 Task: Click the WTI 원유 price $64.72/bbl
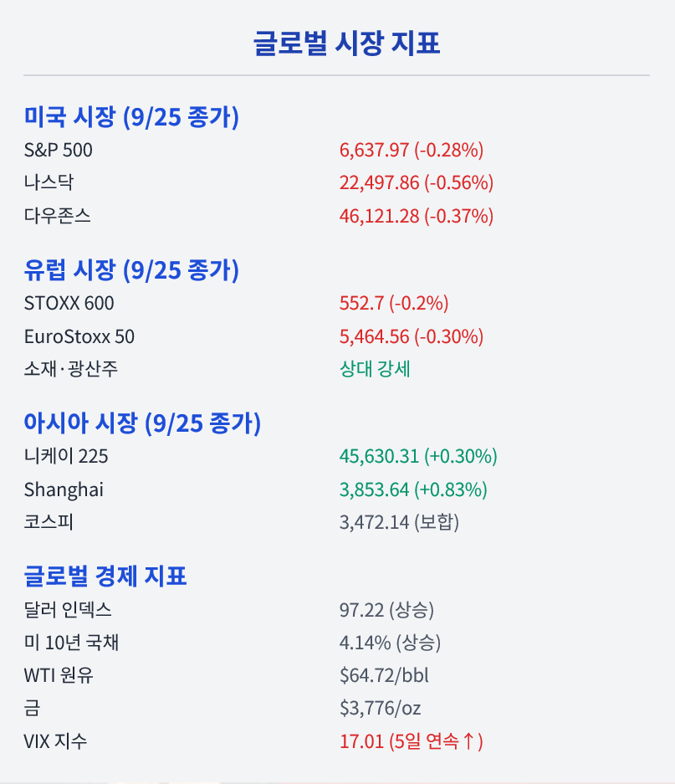(384, 675)
